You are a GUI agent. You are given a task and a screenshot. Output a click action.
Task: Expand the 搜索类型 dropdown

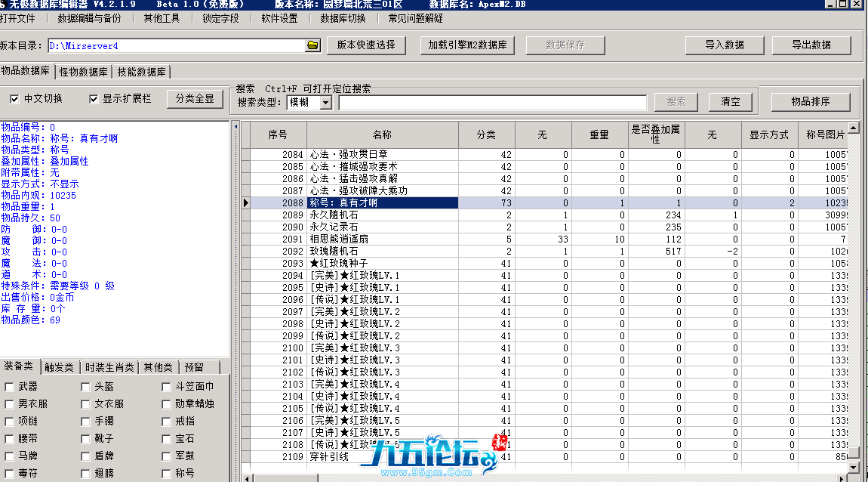(325, 102)
